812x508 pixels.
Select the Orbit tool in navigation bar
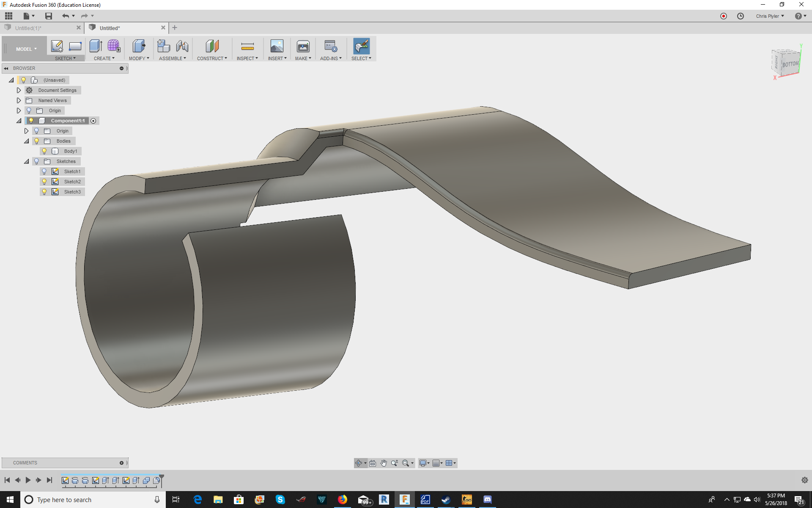point(360,463)
